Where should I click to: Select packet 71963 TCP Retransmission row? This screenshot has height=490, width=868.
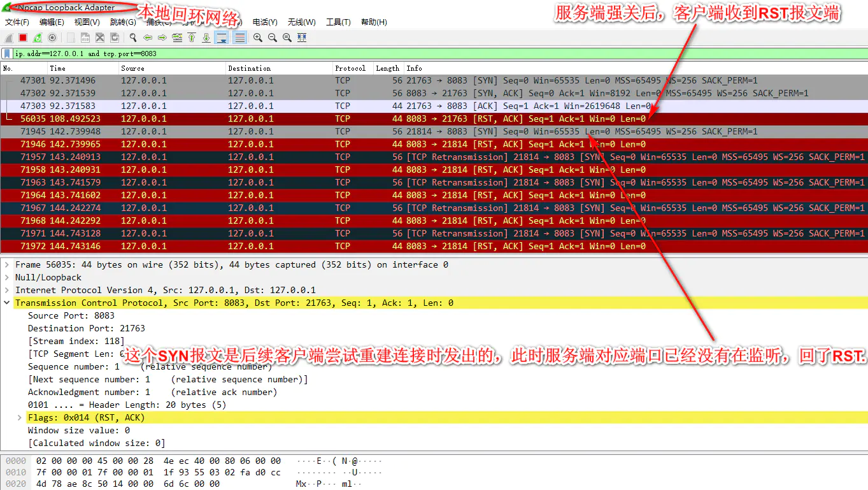(x=434, y=182)
